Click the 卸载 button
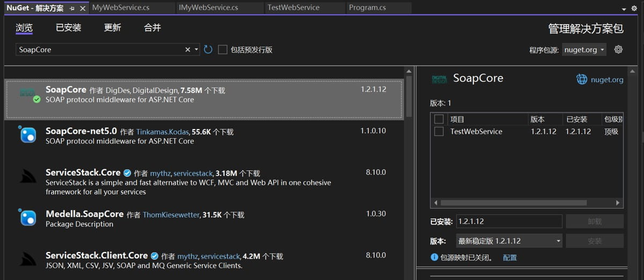 (595, 221)
